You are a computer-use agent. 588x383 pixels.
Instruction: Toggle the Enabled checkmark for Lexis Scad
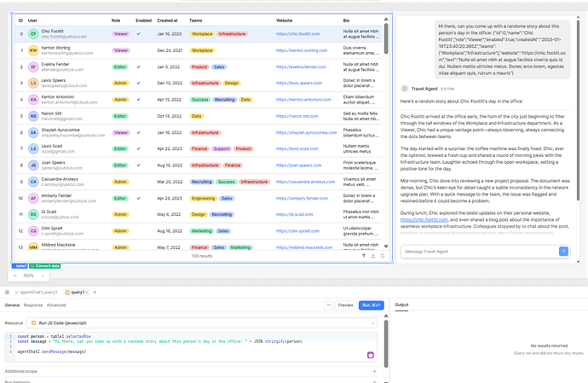138,148
